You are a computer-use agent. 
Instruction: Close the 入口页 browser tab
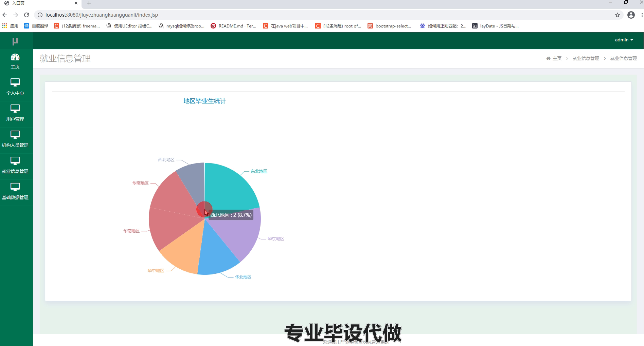pos(76,3)
